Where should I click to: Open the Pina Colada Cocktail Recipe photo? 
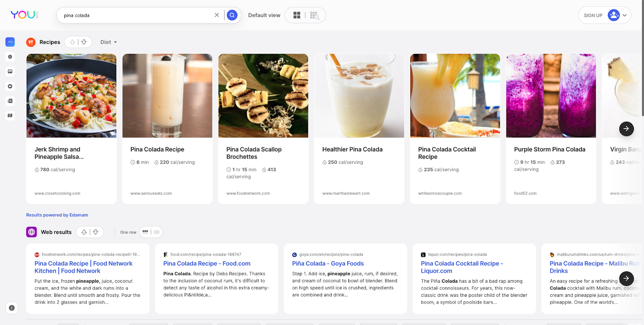pos(455,95)
